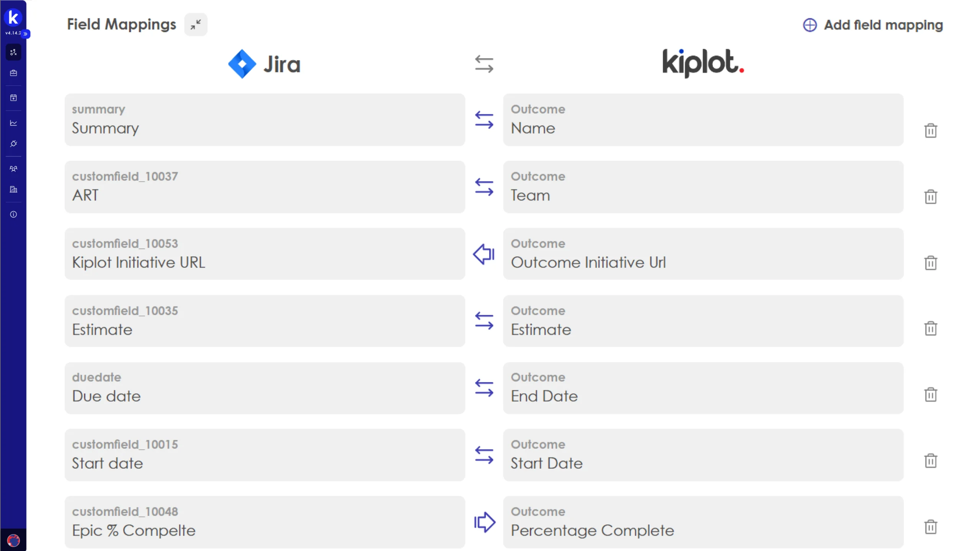Click Add field mapping
The width and height of the screenshot is (980, 551).
coord(873,25)
